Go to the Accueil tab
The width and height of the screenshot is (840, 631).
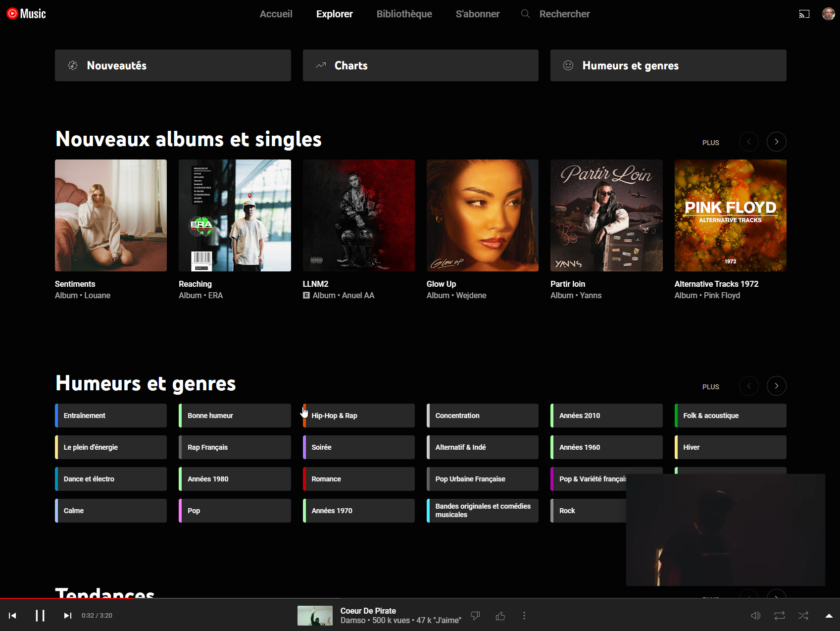(276, 14)
